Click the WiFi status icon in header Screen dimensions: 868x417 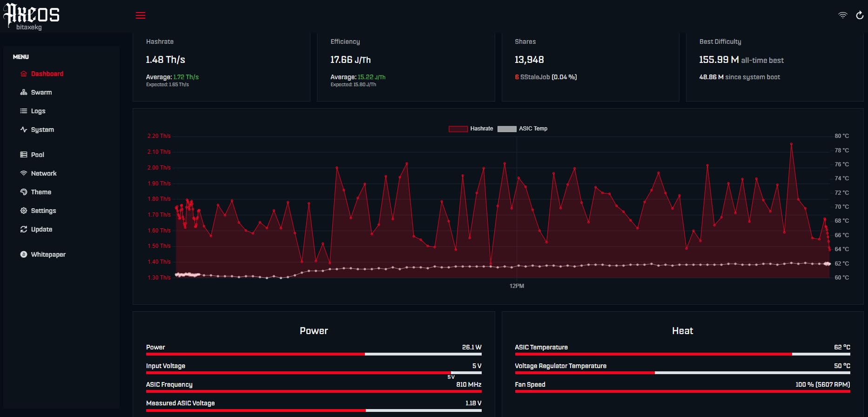pos(842,15)
